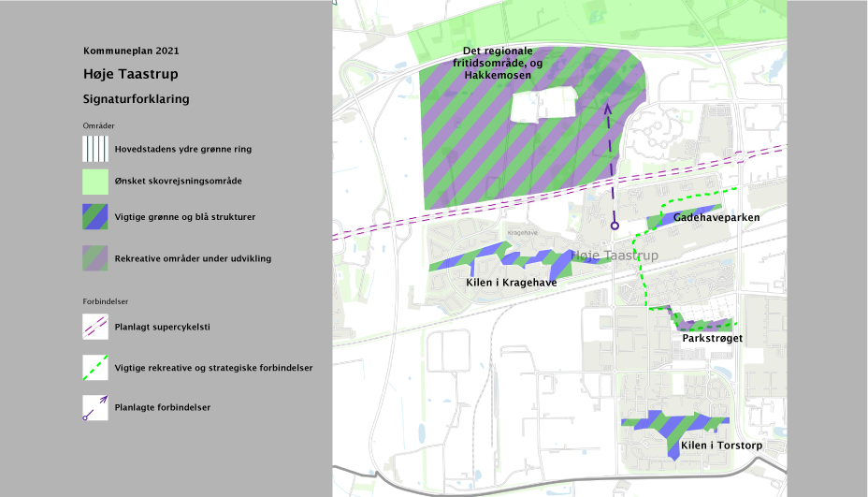Click the white gap inside the striped Hakkemosen area
The height and width of the screenshot is (497, 868).
tap(542, 104)
